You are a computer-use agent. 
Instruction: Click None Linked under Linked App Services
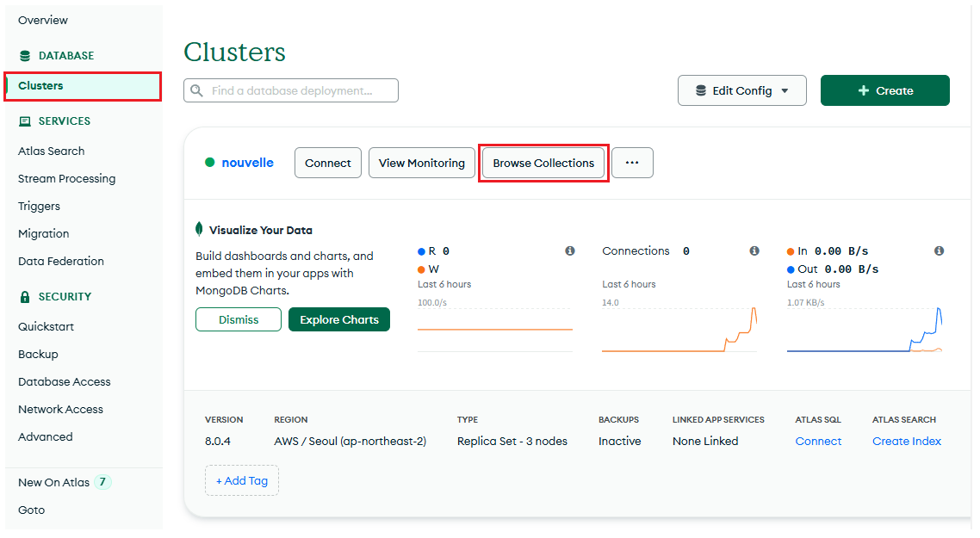[x=705, y=441]
